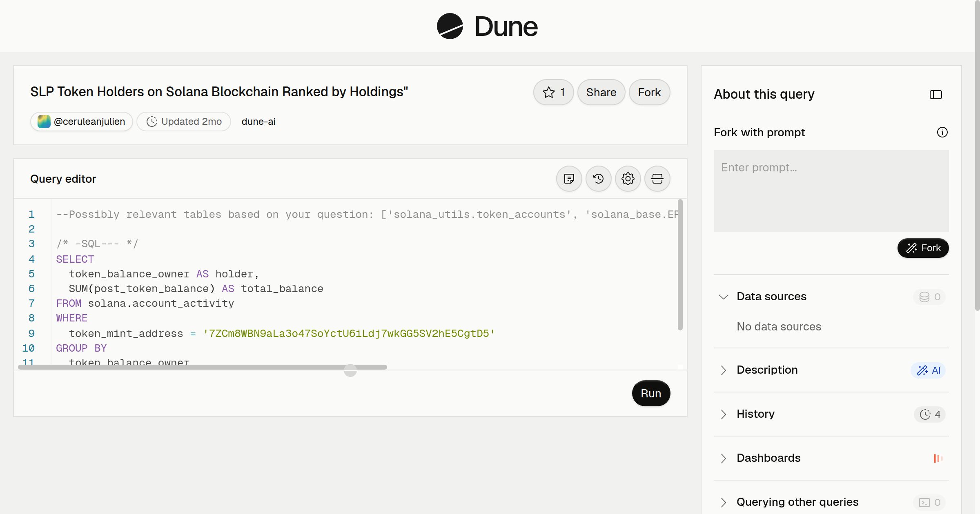The height and width of the screenshot is (514, 980).
Task: Click the editor vertical scrollbar
Action: pos(680,265)
